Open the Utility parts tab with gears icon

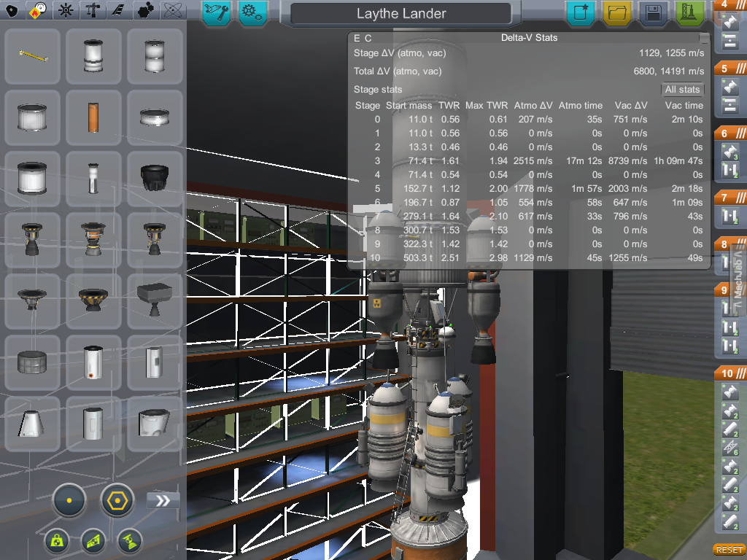(145, 10)
